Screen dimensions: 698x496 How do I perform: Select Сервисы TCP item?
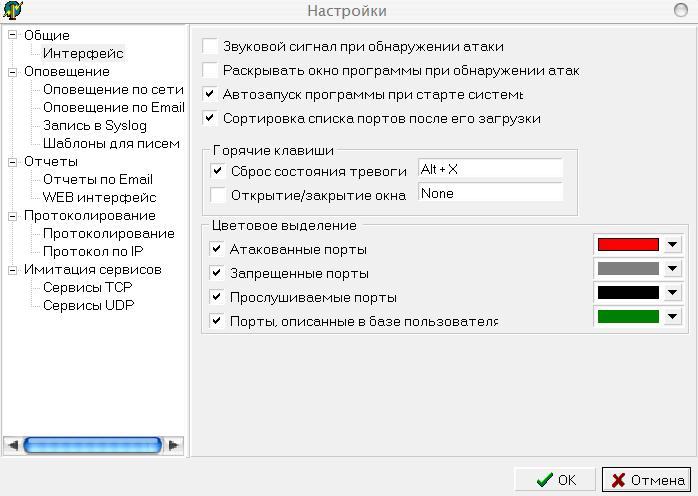coord(88,287)
